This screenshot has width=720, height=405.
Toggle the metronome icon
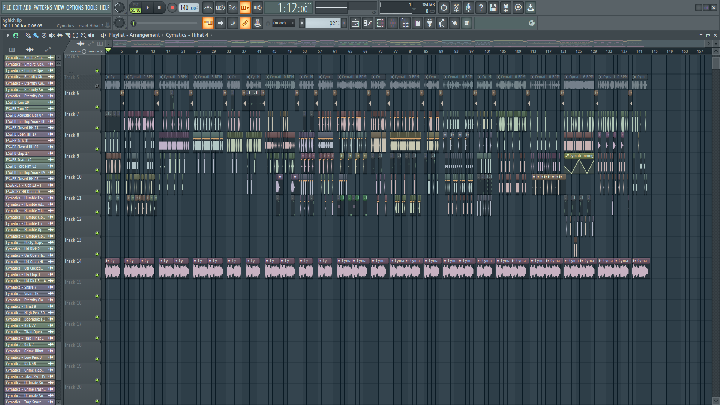click(x=208, y=8)
